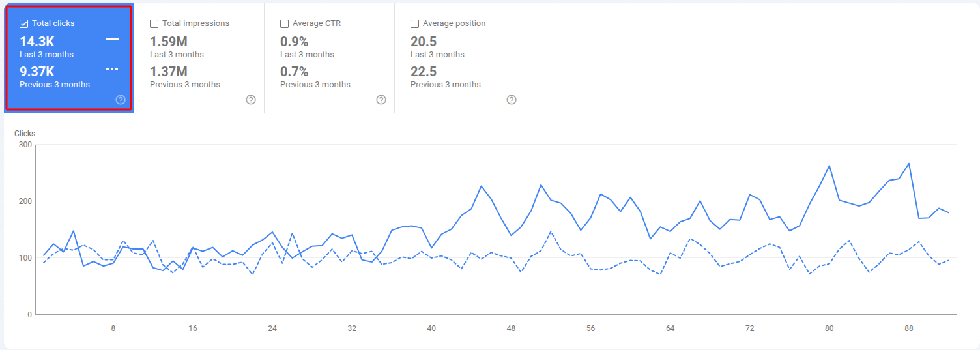Click solid line legend beside 14.3K
This screenshot has width=980, height=350.
(112, 40)
